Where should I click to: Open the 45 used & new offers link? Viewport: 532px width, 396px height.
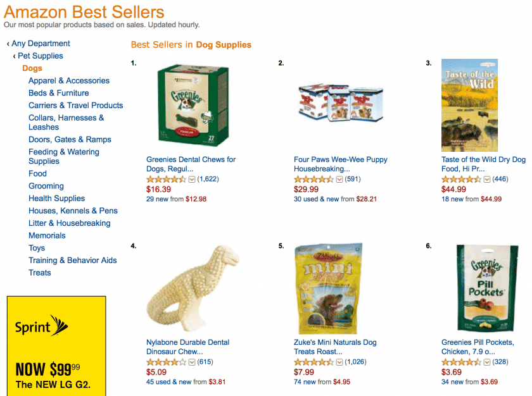169,382
